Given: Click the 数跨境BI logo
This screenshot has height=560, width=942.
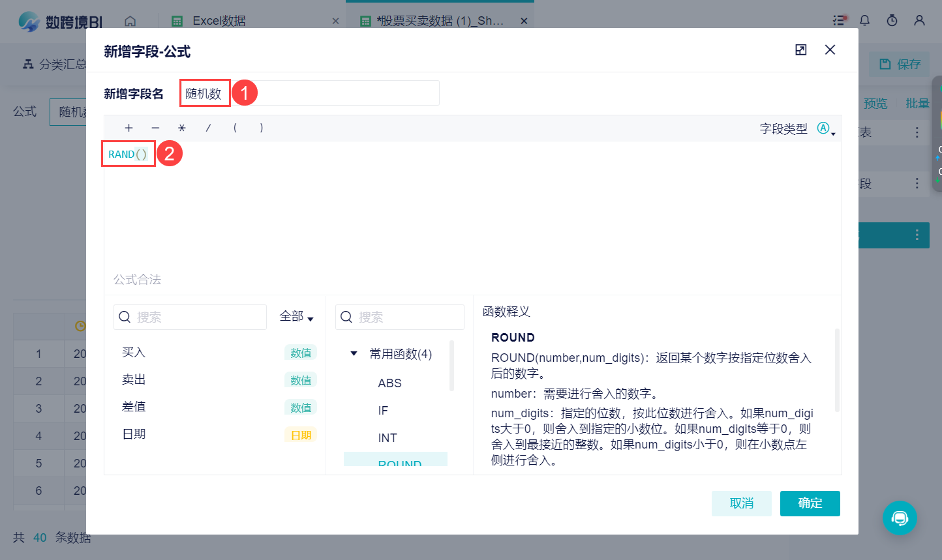Looking at the screenshot, I should point(60,22).
